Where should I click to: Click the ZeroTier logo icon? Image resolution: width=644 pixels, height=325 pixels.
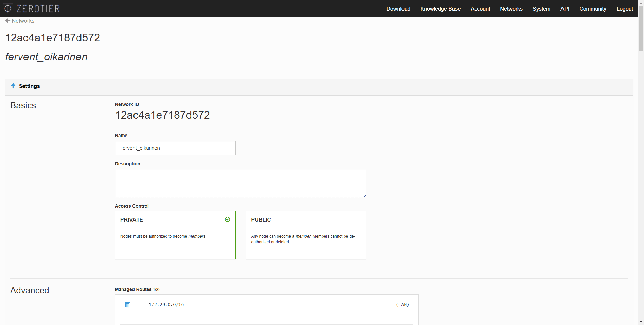point(8,8)
